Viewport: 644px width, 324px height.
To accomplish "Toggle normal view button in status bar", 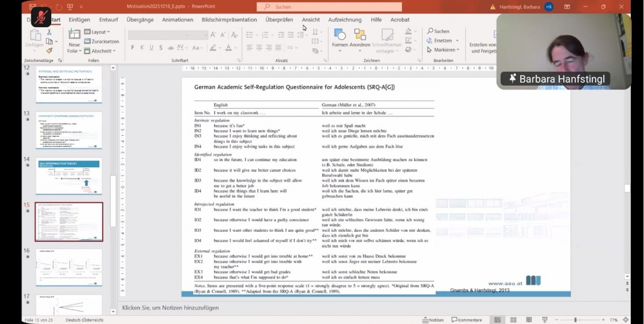I will pos(498,320).
